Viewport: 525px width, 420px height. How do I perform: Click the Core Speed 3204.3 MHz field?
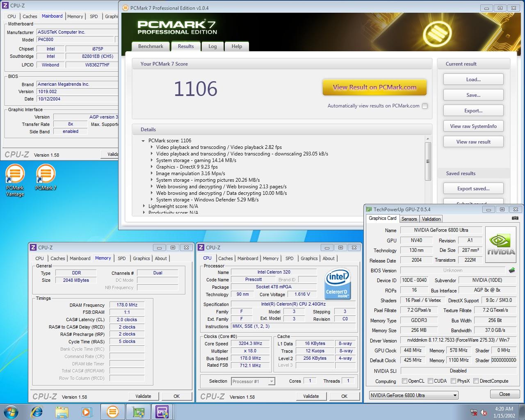(x=251, y=344)
